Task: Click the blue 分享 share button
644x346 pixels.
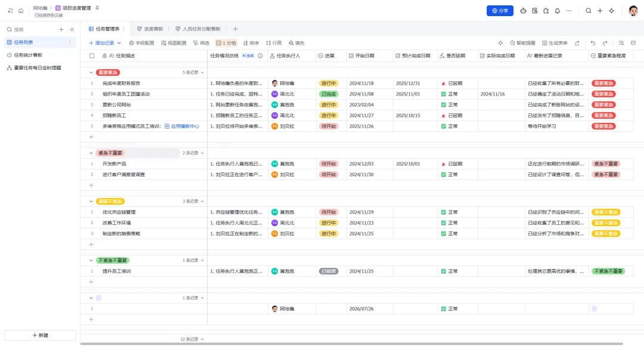Action: click(500, 11)
